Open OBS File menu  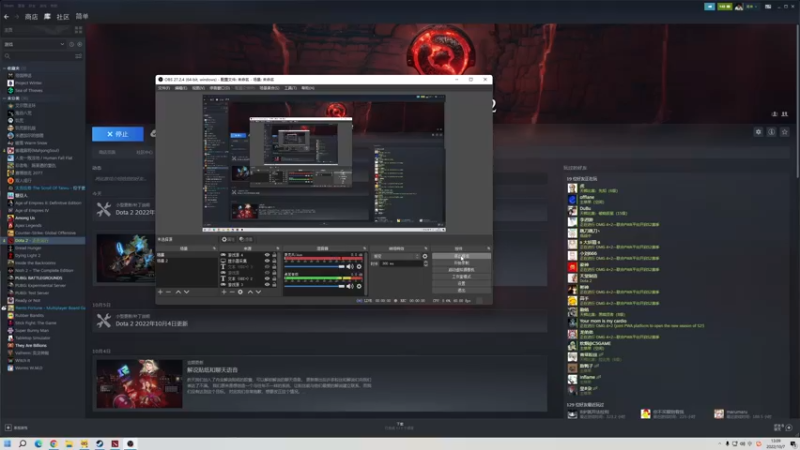pyautogui.click(x=164, y=88)
